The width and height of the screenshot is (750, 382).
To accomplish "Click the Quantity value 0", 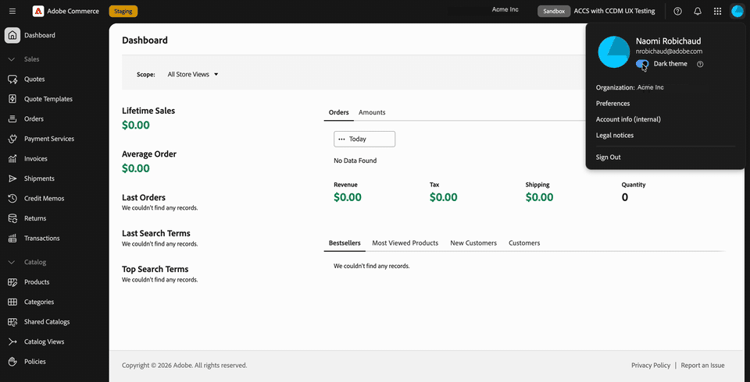I will click(625, 197).
